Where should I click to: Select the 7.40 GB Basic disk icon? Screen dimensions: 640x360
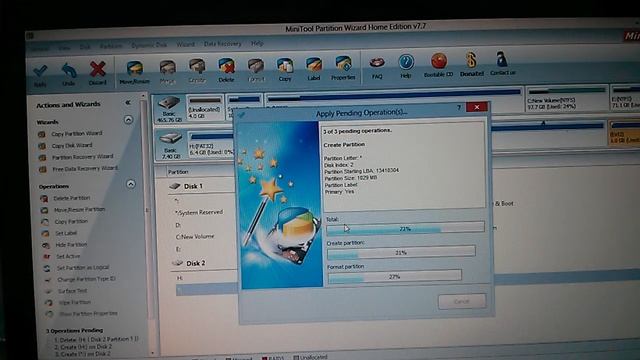pyautogui.click(x=170, y=139)
